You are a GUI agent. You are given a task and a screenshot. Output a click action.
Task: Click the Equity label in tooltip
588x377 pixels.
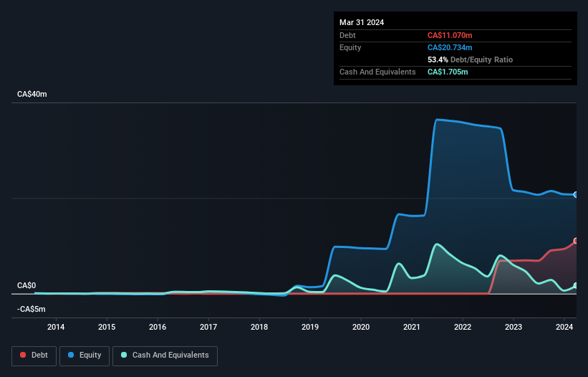pos(350,47)
